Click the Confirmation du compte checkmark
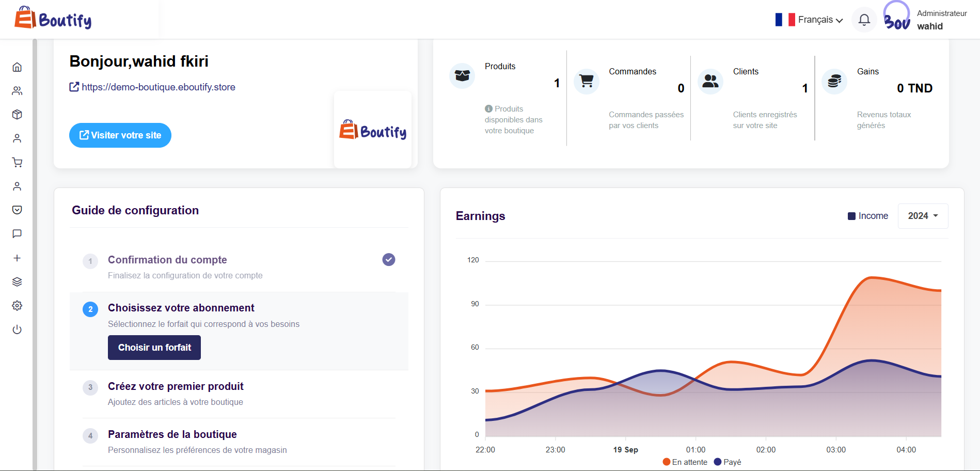The image size is (980, 471). tap(389, 260)
